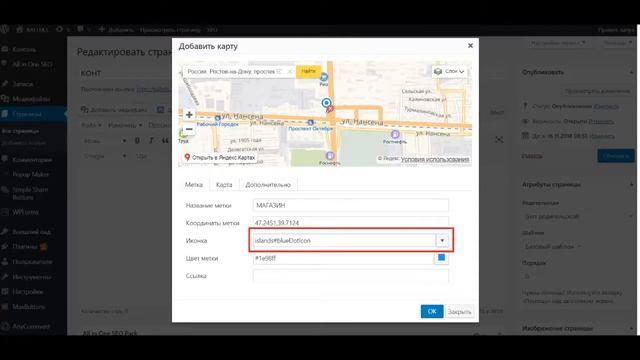Image resolution: width=640 pixels, height=360 pixels.
Task: Open paragraph format dropdown in editor
Action: click(x=104, y=140)
